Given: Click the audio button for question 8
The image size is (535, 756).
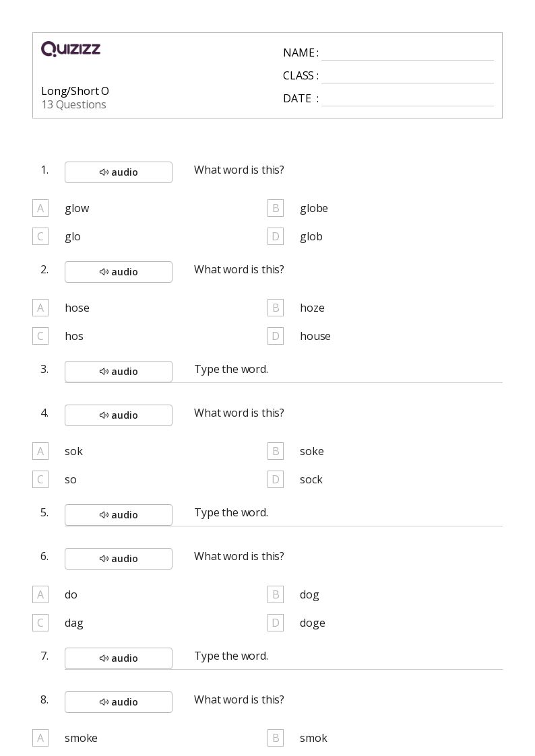Looking at the screenshot, I should pos(118,702).
